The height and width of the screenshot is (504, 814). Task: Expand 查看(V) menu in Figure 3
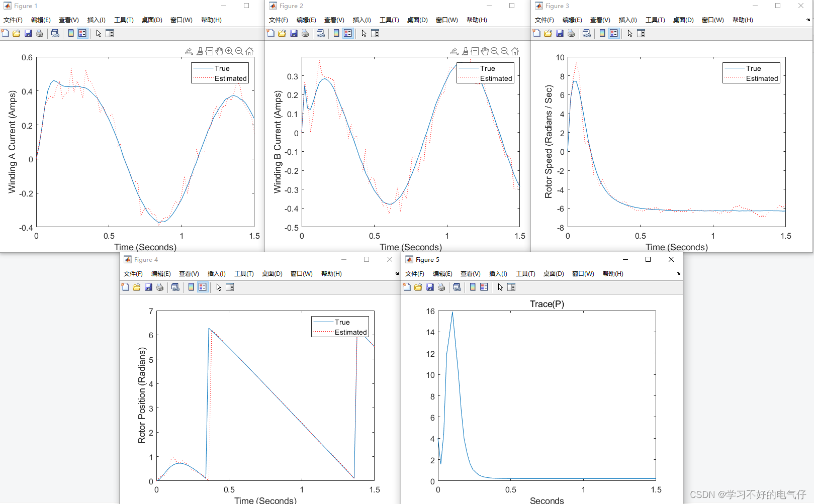click(x=600, y=20)
